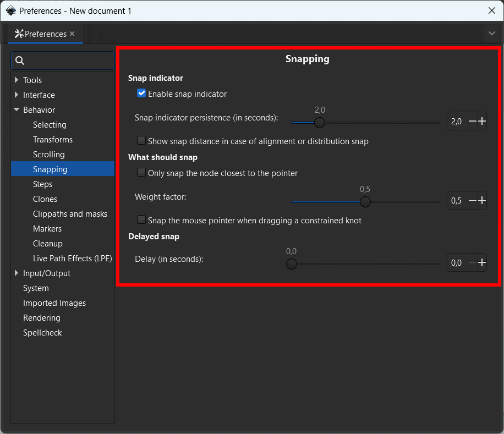Click the plus icon for Snap indicator persistence
Image resolution: width=504 pixels, height=434 pixels.
pyautogui.click(x=482, y=122)
